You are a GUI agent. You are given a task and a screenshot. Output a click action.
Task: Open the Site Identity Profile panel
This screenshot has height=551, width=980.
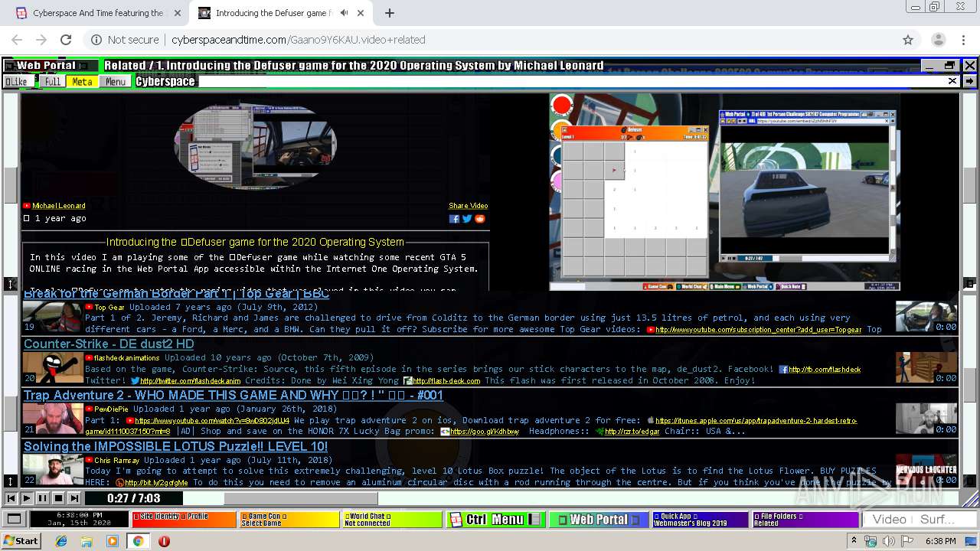pyautogui.click(x=185, y=520)
